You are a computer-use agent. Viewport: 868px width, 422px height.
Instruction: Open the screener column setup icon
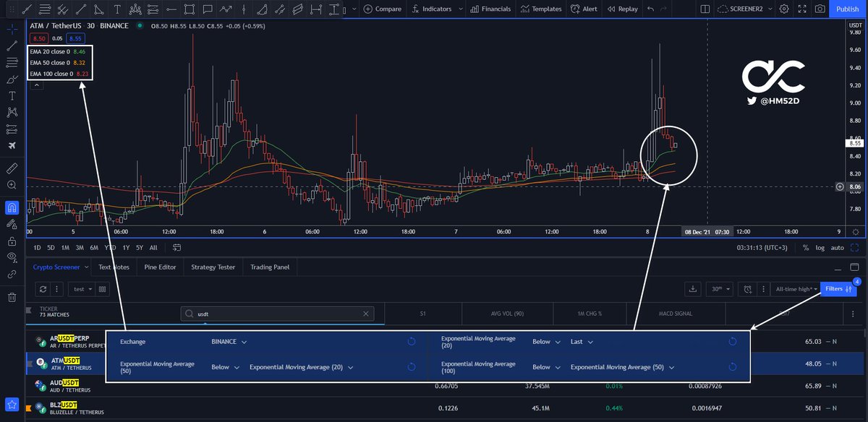103,289
